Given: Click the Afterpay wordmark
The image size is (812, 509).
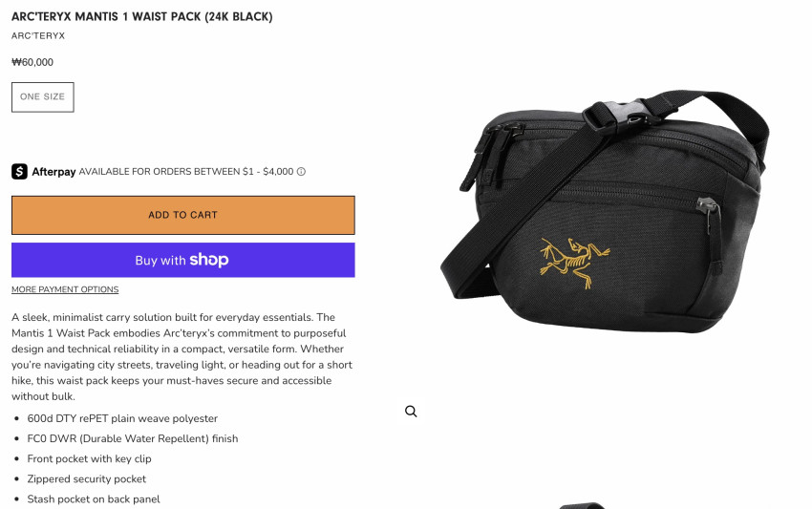Looking at the screenshot, I should coord(53,171).
